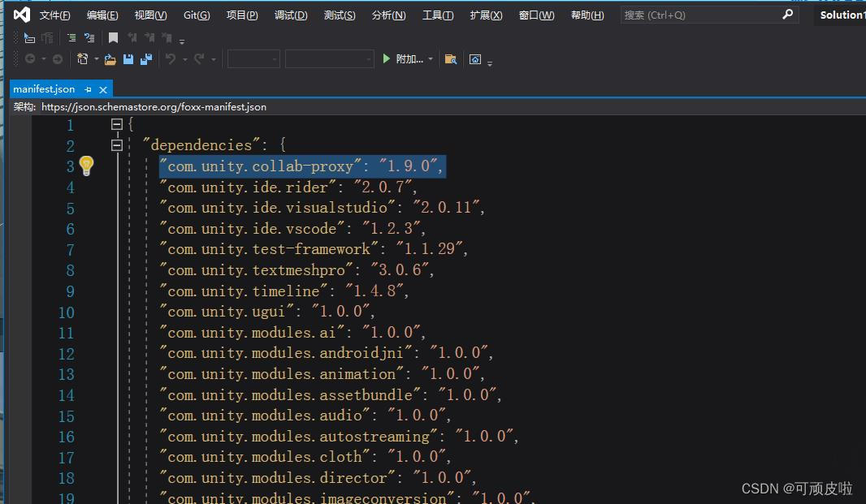The height and width of the screenshot is (504, 866).
Task: Open a file using the open folder icon
Action: tap(110, 58)
